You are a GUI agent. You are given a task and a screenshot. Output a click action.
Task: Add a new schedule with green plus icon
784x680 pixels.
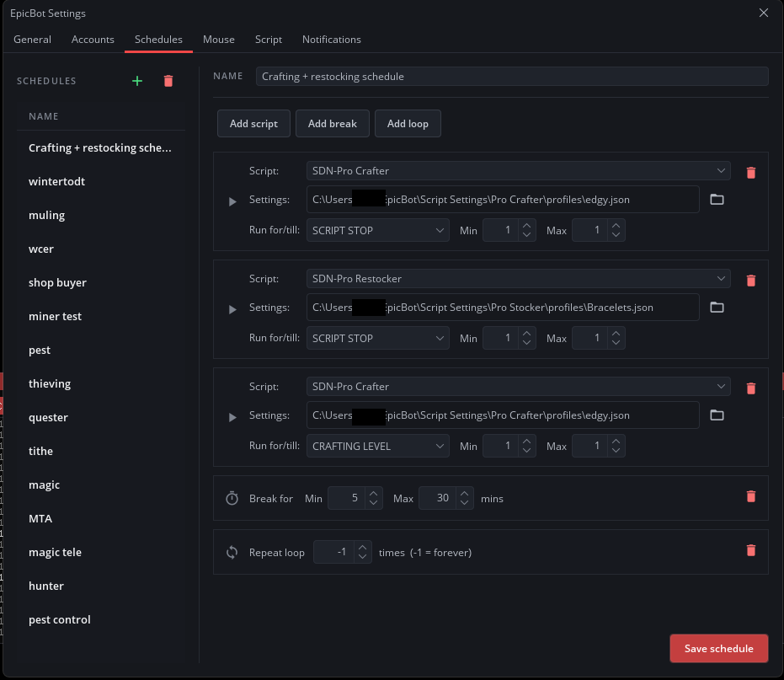137,81
